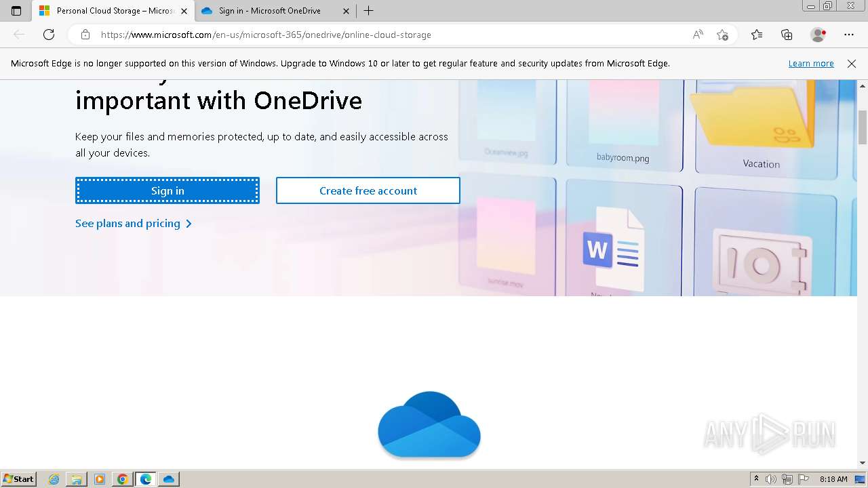868x488 pixels.
Task: Select the Microsoft Edge taskbar icon
Action: tap(146, 479)
